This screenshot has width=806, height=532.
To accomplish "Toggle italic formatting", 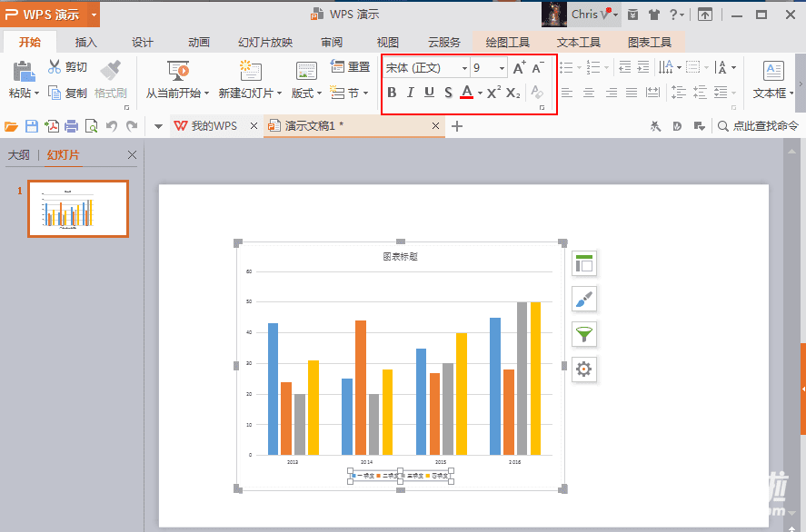I will click(x=410, y=92).
